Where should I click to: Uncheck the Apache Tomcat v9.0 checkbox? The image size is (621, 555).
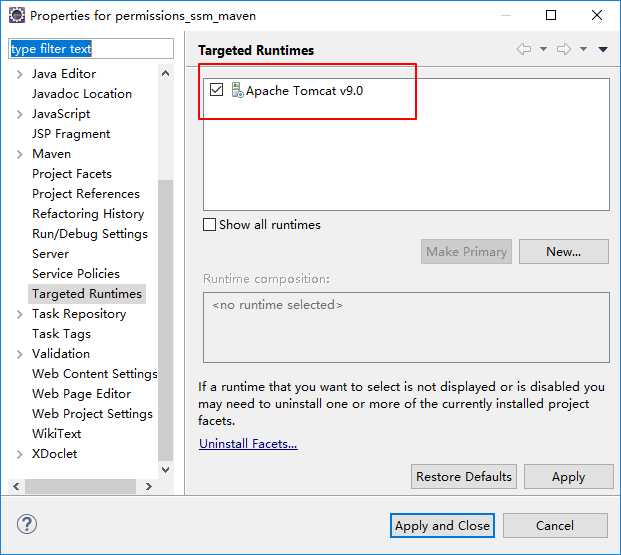pyautogui.click(x=216, y=90)
